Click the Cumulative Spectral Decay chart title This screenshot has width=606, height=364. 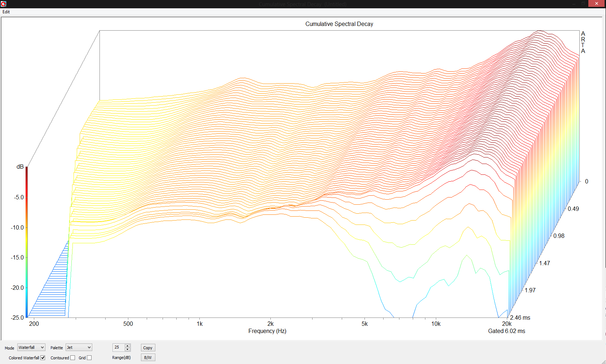coord(339,24)
